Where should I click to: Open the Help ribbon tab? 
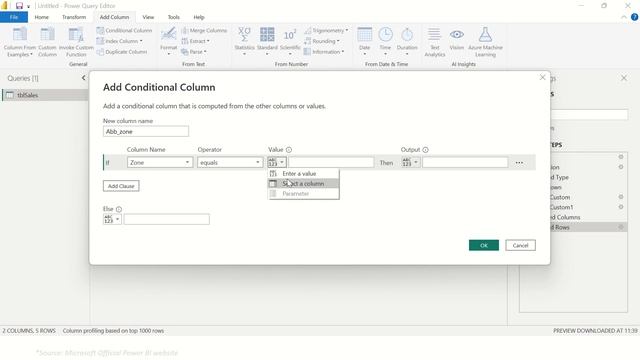coord(199,17)
